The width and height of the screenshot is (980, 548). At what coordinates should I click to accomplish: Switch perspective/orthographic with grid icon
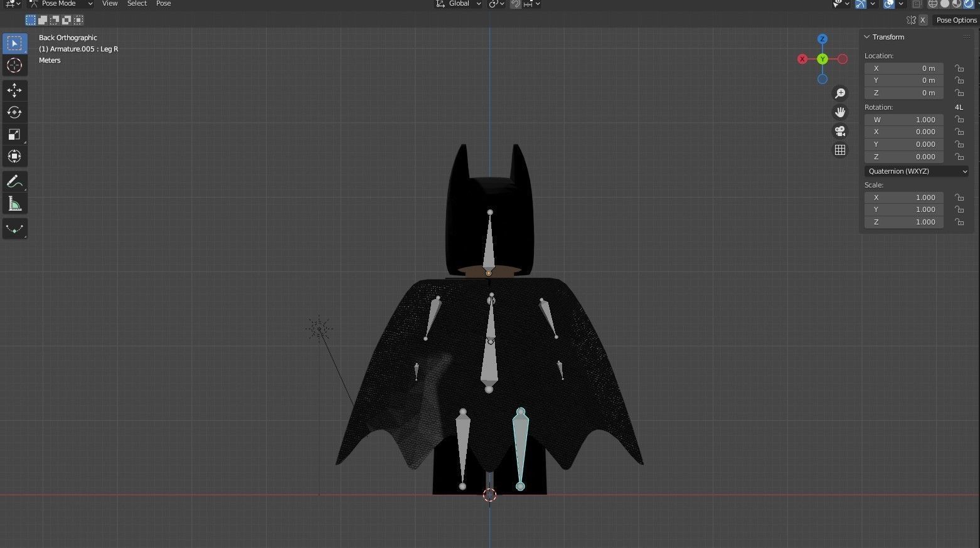(x=839, y=150)
